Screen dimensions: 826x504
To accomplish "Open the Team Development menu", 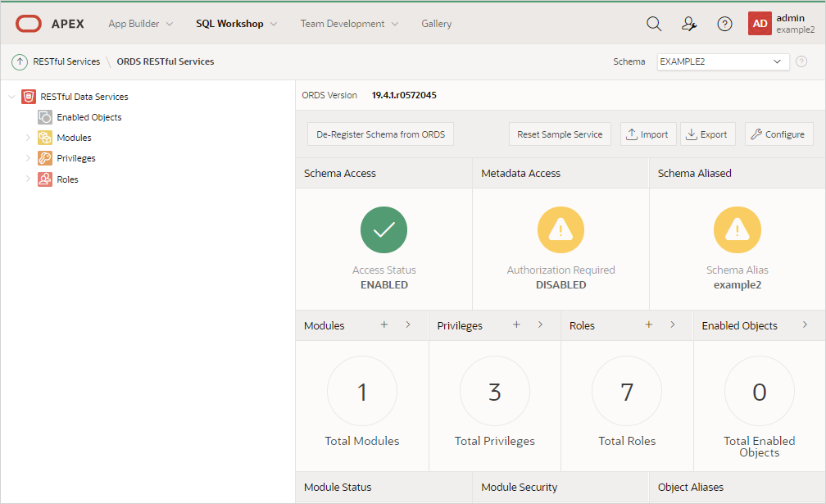I will (x=343, y=24).
